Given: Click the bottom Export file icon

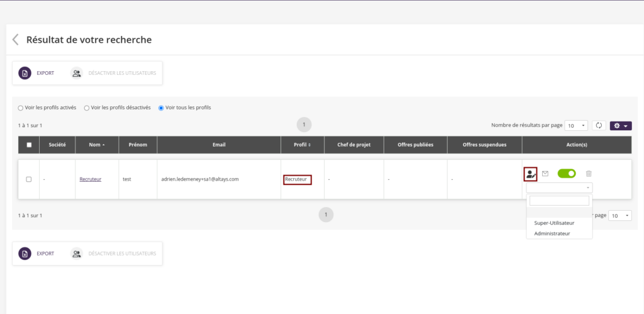Looking at the screenshot, I should (25, 254).
